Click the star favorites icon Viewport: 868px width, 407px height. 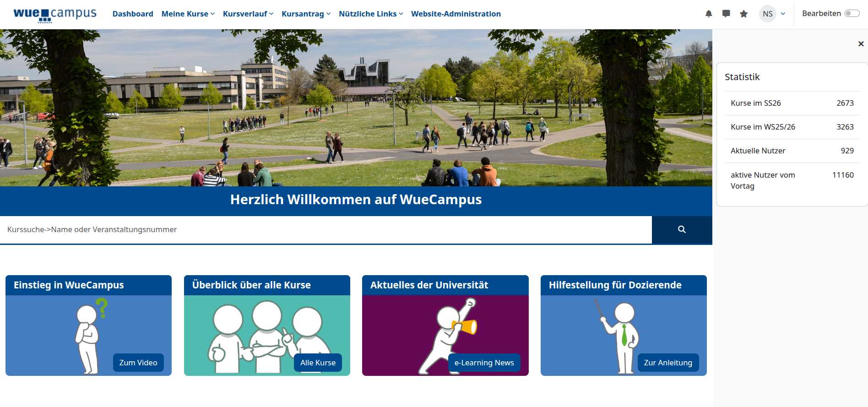pos(743,14)
